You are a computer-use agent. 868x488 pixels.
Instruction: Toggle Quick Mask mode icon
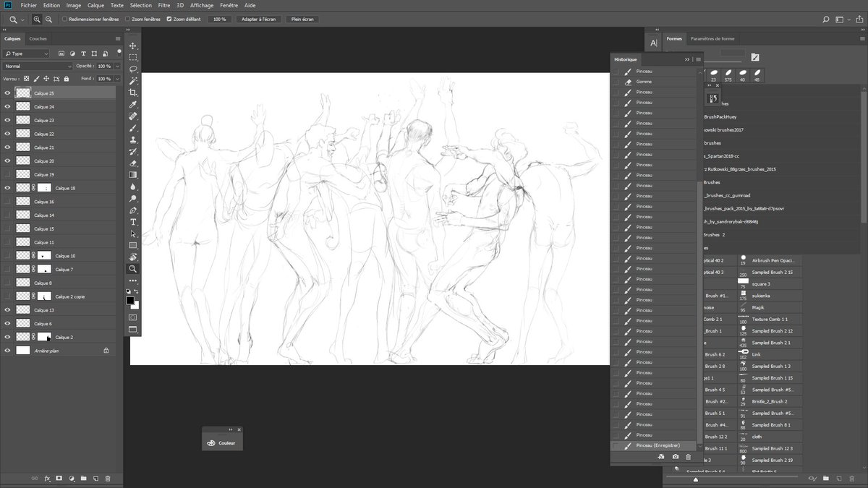tap(133, 317)
